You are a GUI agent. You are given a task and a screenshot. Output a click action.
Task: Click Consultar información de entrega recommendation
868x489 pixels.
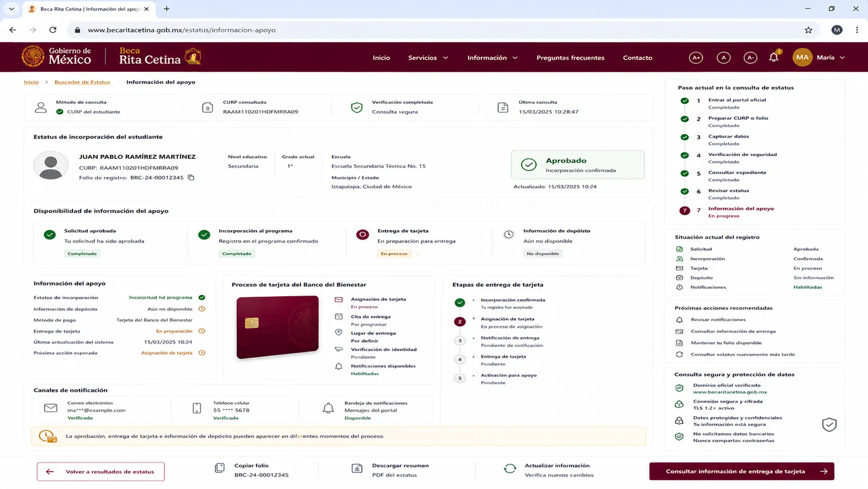(x=733, y=331)
